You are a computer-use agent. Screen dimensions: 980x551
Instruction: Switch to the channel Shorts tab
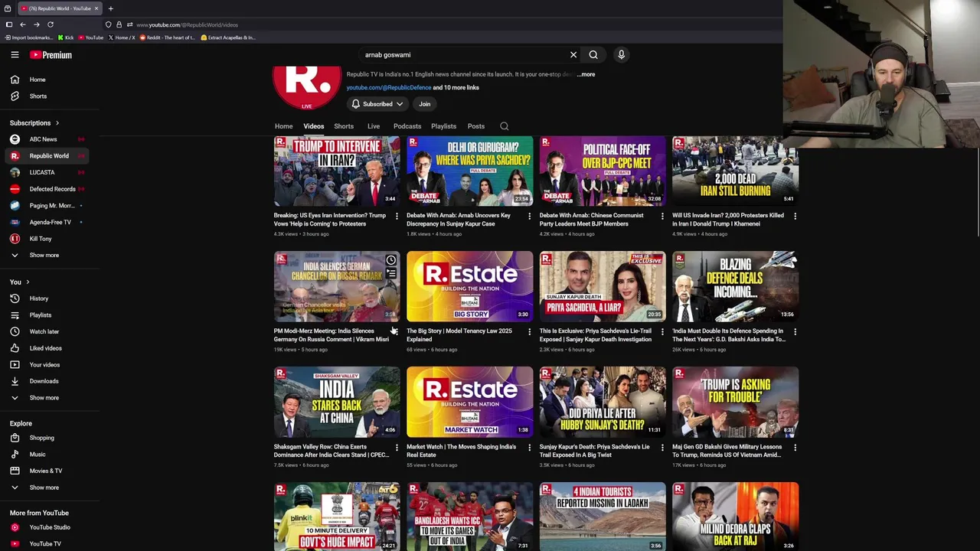click(x=344, y=126)
